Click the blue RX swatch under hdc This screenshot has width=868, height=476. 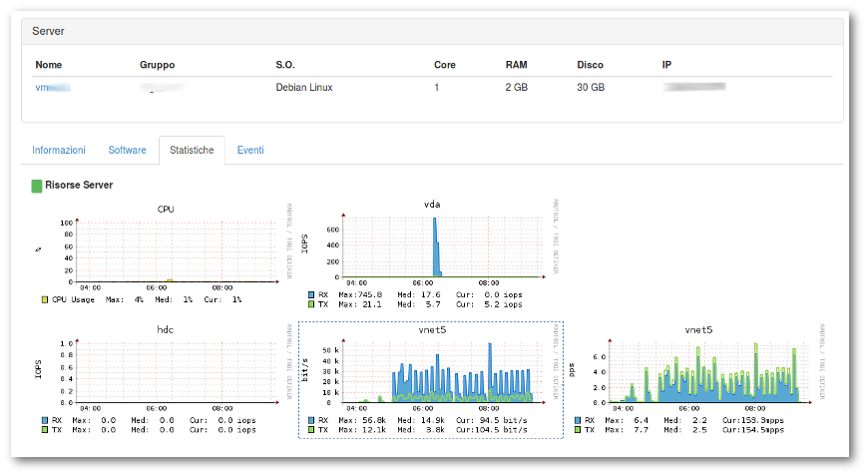[45, 421]
